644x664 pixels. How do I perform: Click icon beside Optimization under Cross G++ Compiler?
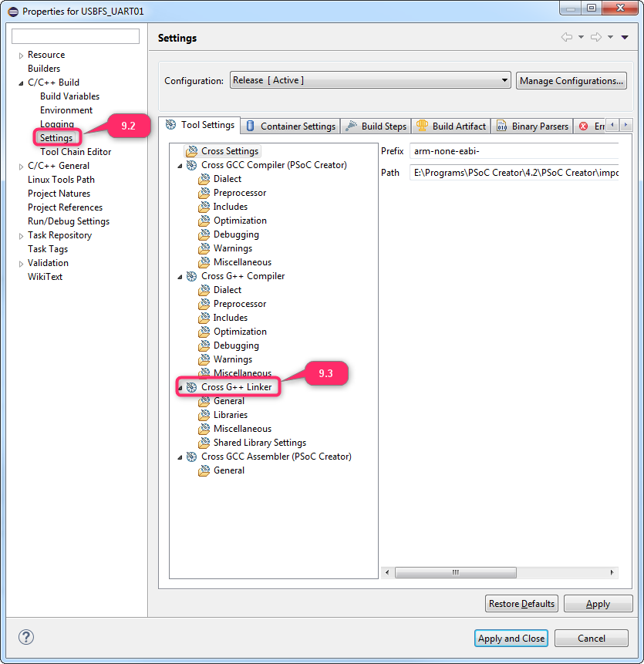pyautogui.click(x=204, y=332)
